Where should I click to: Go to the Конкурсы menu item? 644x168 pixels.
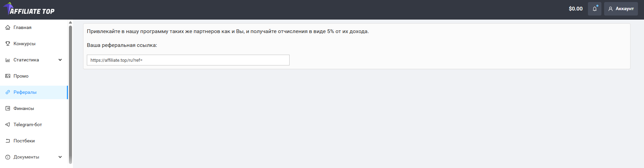[x=34, y=44]
